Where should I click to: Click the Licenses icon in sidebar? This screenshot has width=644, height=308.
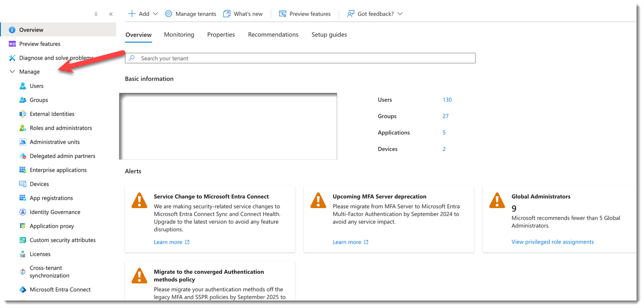tap(23, 254)
